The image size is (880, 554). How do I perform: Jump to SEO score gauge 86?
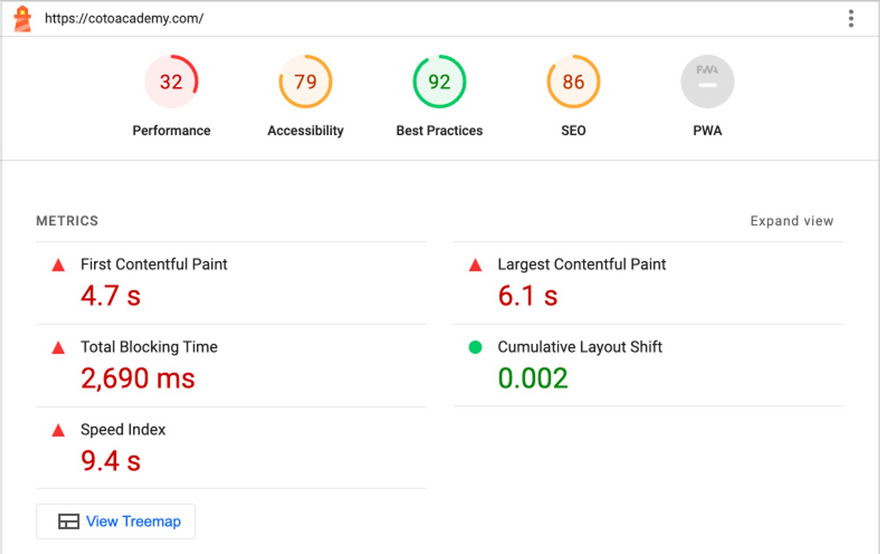pos(573,81)
